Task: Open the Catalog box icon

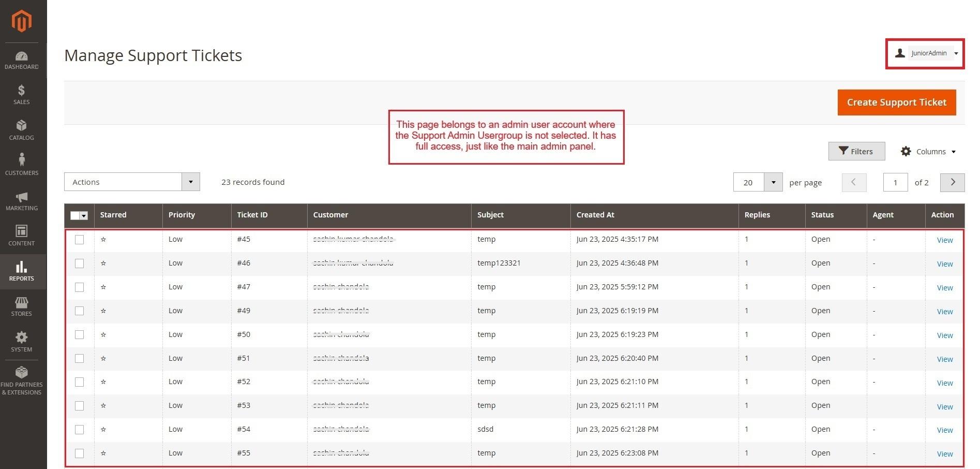Action: (21, 126)
